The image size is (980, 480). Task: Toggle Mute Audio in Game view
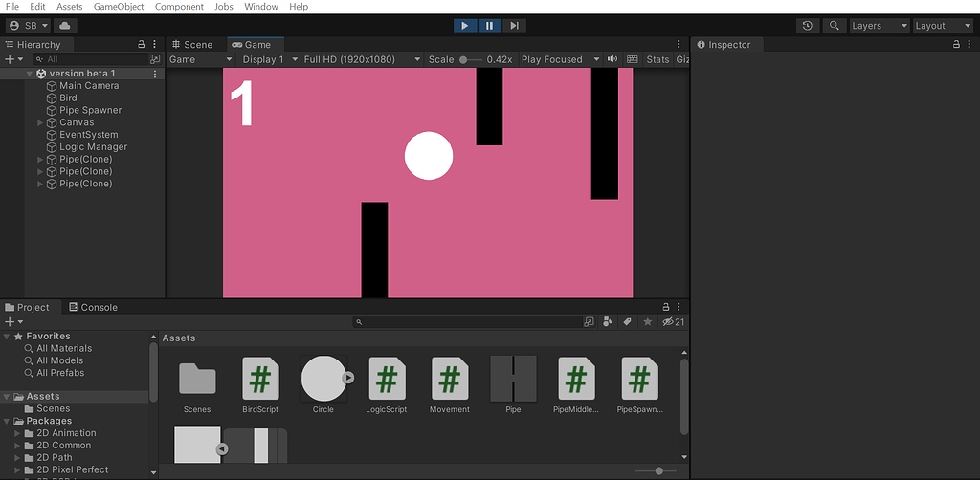(x=612, y=59)
